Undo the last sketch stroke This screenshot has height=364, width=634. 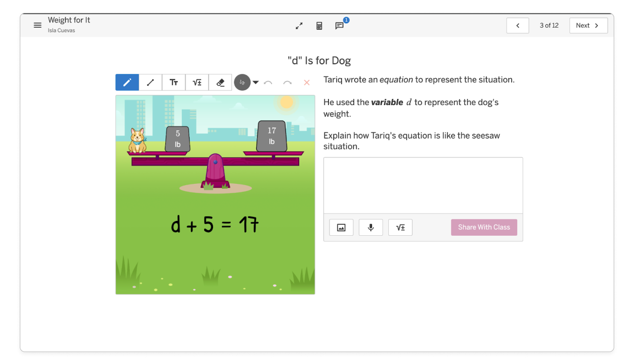coord(268,83)
